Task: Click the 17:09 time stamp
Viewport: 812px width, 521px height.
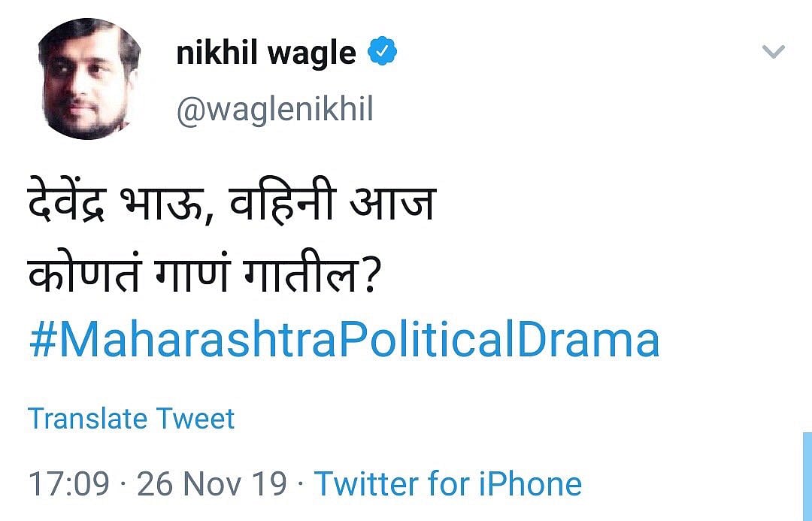Action: pos(68,483)
